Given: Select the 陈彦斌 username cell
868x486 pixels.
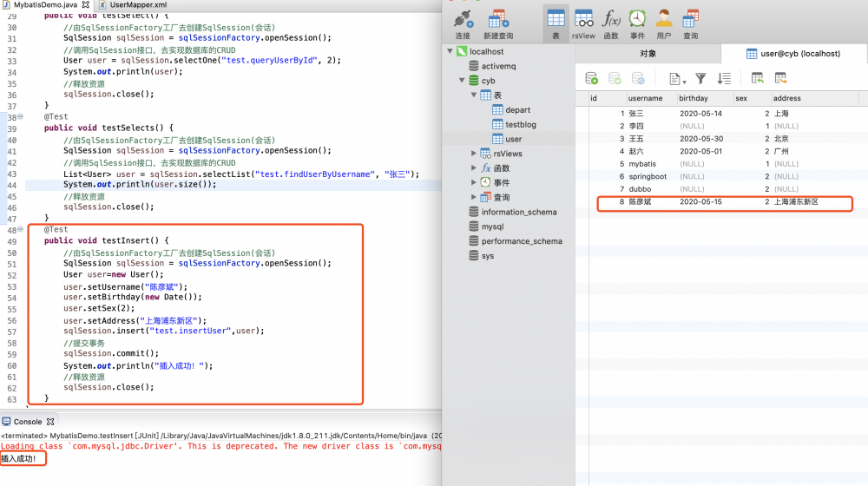Looking at the screenshot, I should (640, 202).
